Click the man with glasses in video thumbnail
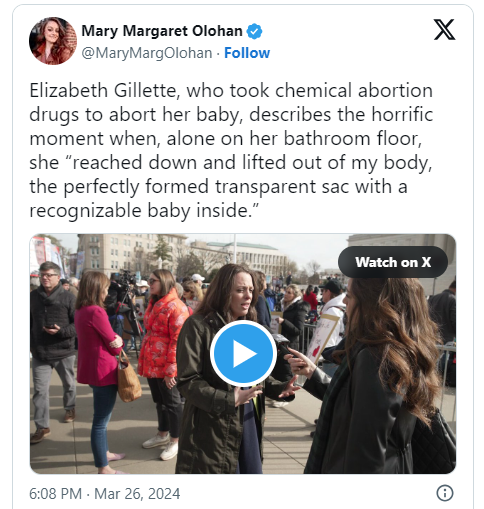The width and height of the screenshot is (484, 509). (x=53, y=352)
